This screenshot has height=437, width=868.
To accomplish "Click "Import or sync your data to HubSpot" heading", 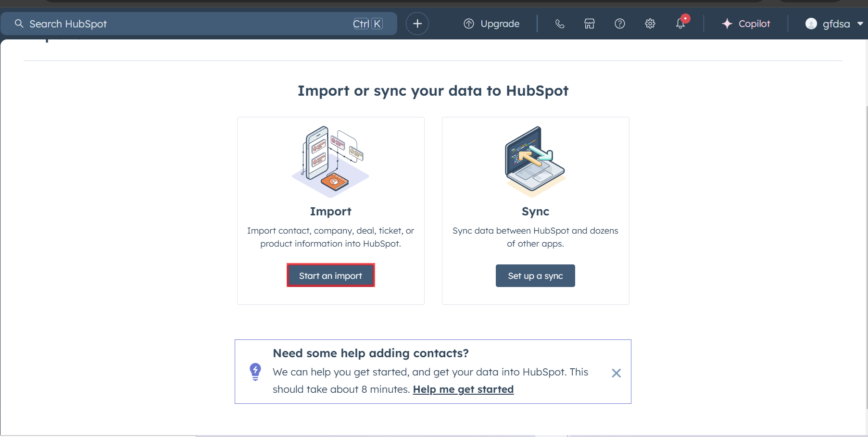I will pyautogui.click(x=433, y=91).
